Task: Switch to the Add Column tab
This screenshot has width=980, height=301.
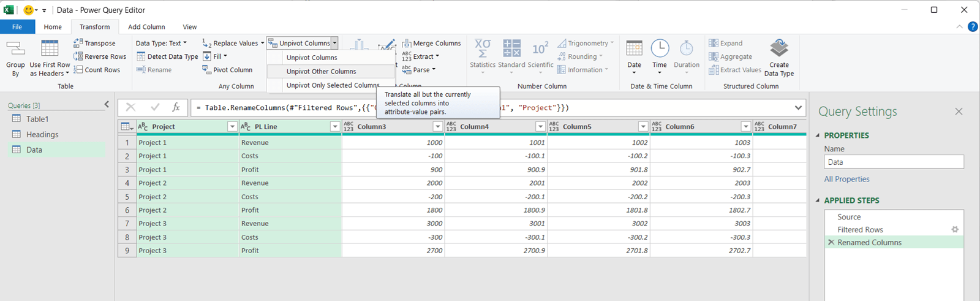Action: pos(146,27)
